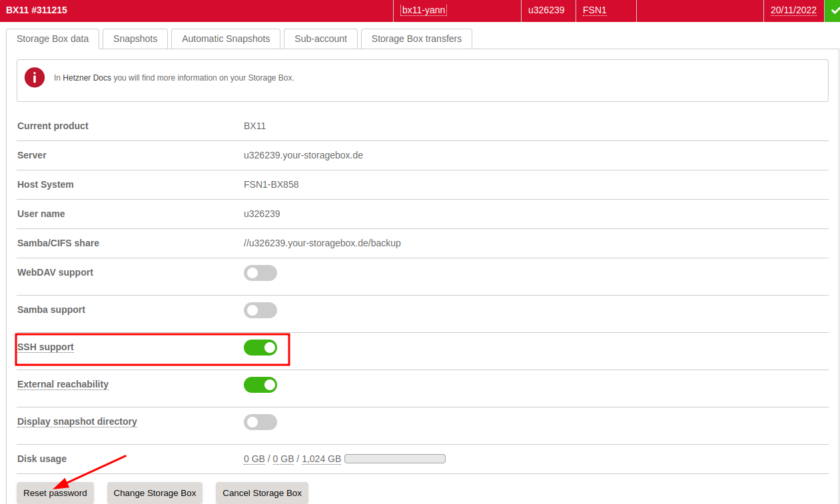Enable the WebDAV support toggle
The width and height of the screenshot is (840, 504).
tap(260, 273)
